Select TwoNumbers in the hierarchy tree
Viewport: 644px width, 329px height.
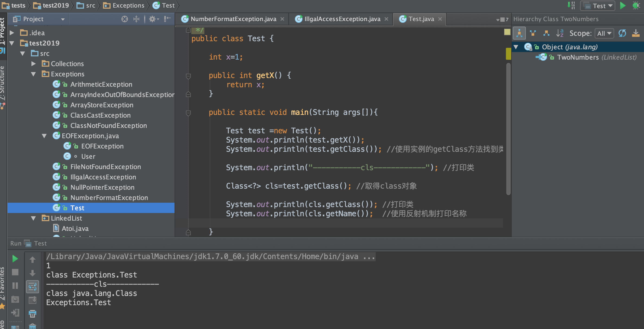point(579,57)
